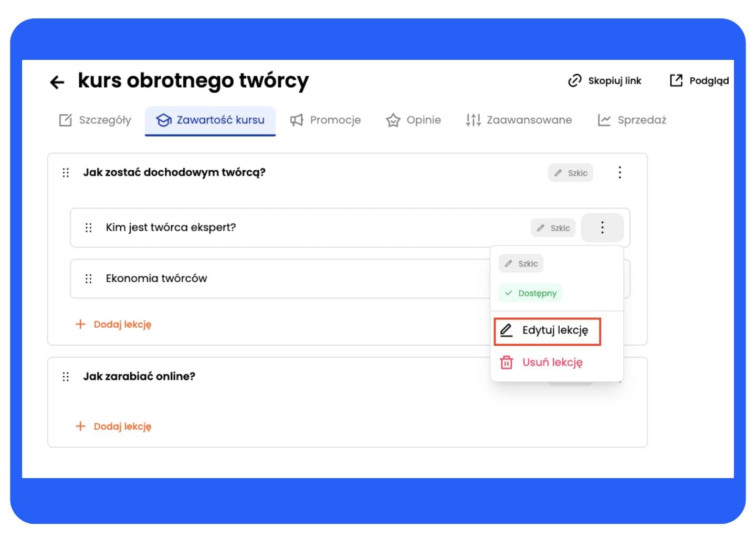This screenshot has width=756, height=538.
Task: Click Szkic badge of 'Kim jest twórca ekspert?' row
Action: point(553,228)
